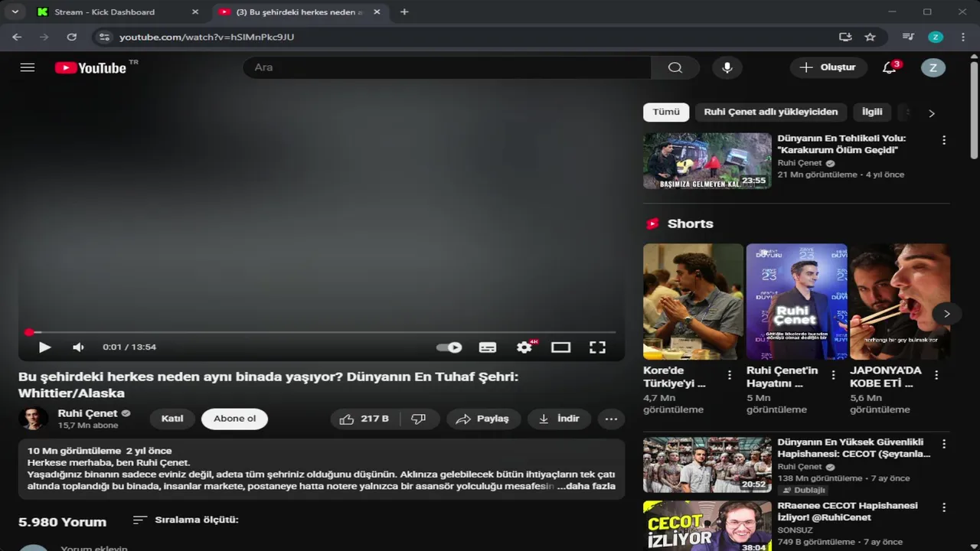Open video settings gear
980x551 pixels.
point(524,347)
